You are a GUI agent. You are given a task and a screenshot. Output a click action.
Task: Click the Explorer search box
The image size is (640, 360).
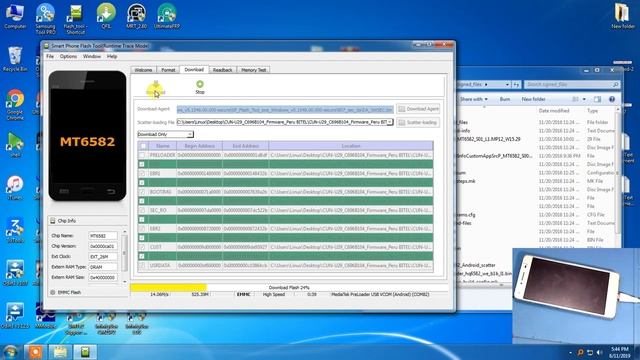[572, 84]
